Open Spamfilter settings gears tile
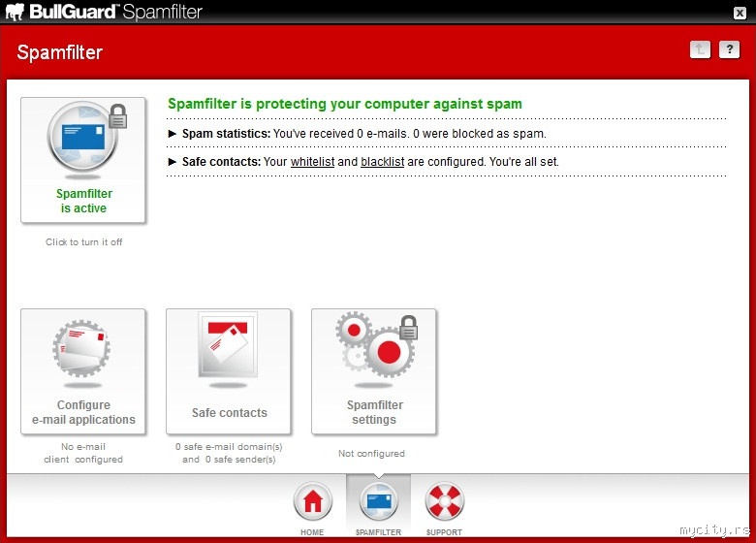Image resolution: width=756 pixels, height=543 pixels. pyautogui.click(x=374, y=371)
